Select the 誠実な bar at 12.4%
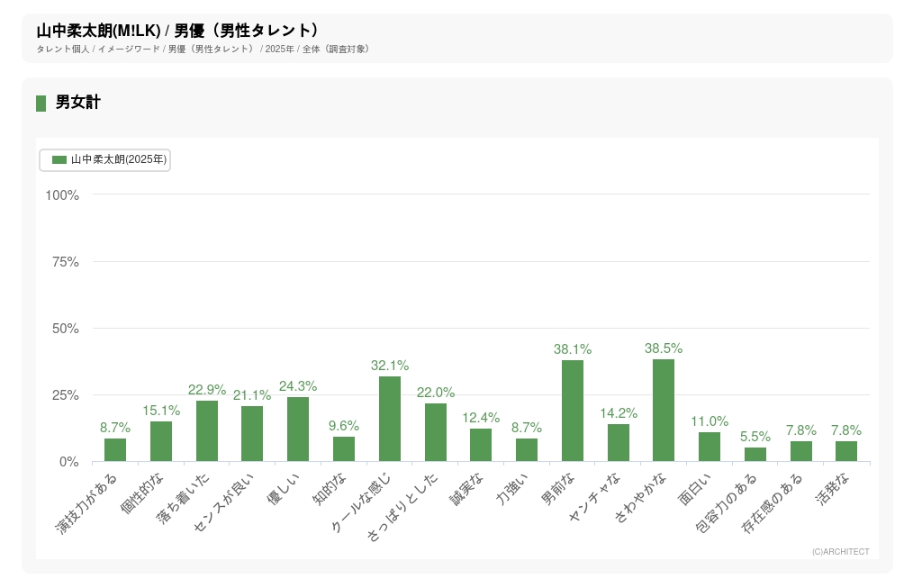Image resolution: width=922 pixels, height=588 pixels. [481, 445]
